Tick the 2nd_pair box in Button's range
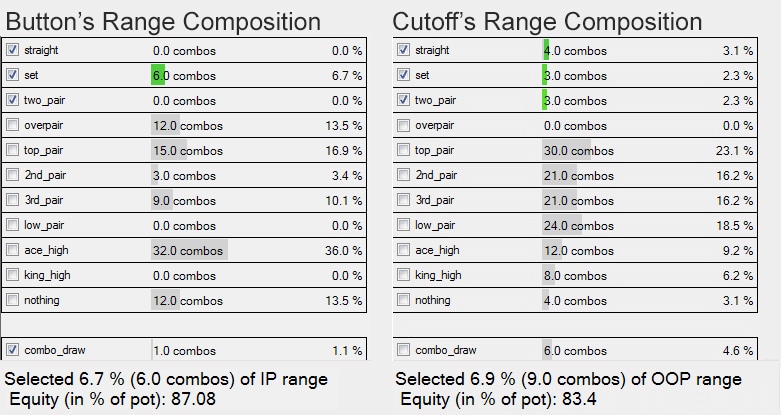The width and height of the screenshot is (781, 415). [x=12, y=175]
